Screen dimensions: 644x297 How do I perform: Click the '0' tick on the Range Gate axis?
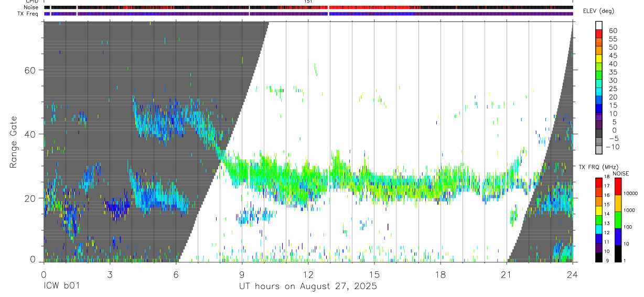(x=34, y=260)
